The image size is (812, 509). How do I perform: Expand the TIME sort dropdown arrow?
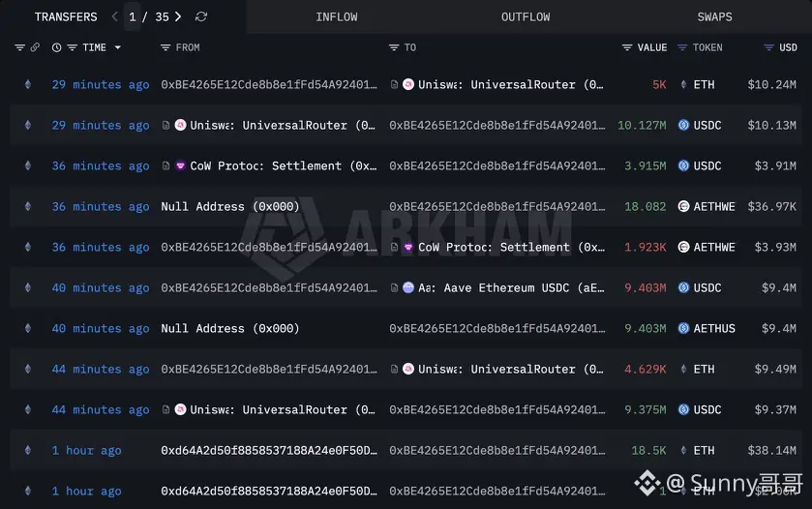pyautogui.click(x=117, y=47)
